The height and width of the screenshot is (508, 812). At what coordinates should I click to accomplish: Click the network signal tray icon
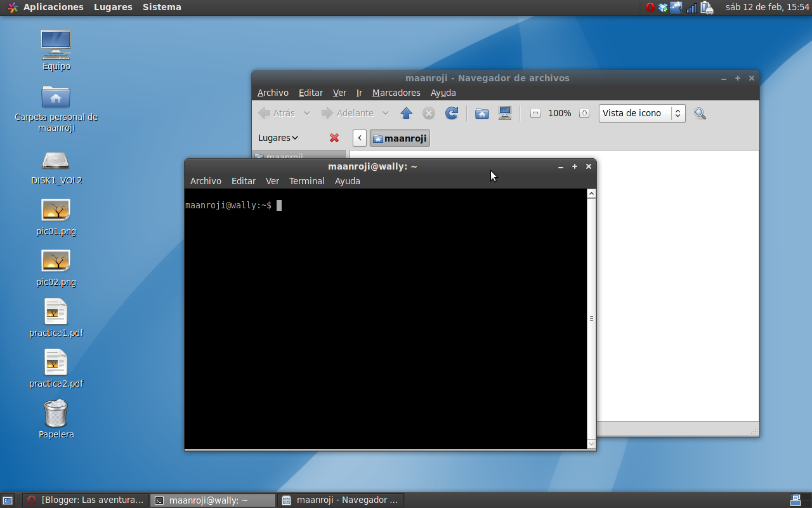[691, 8]
